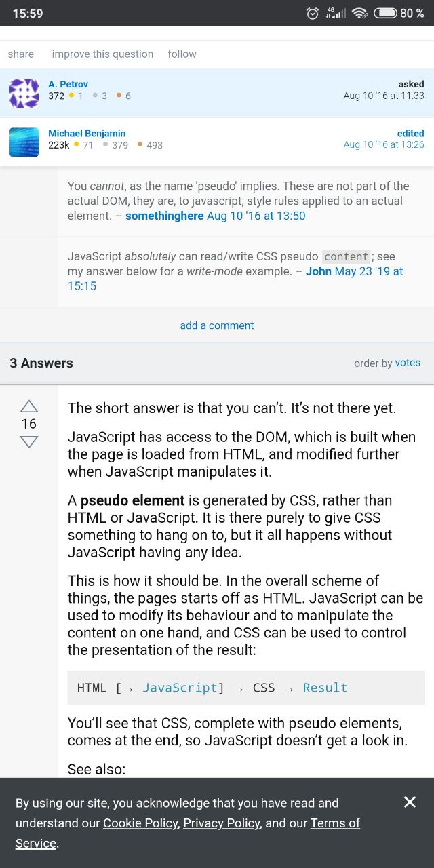Dismiss the cookie policy banner
434x868 pixels.
coord(410,802)
